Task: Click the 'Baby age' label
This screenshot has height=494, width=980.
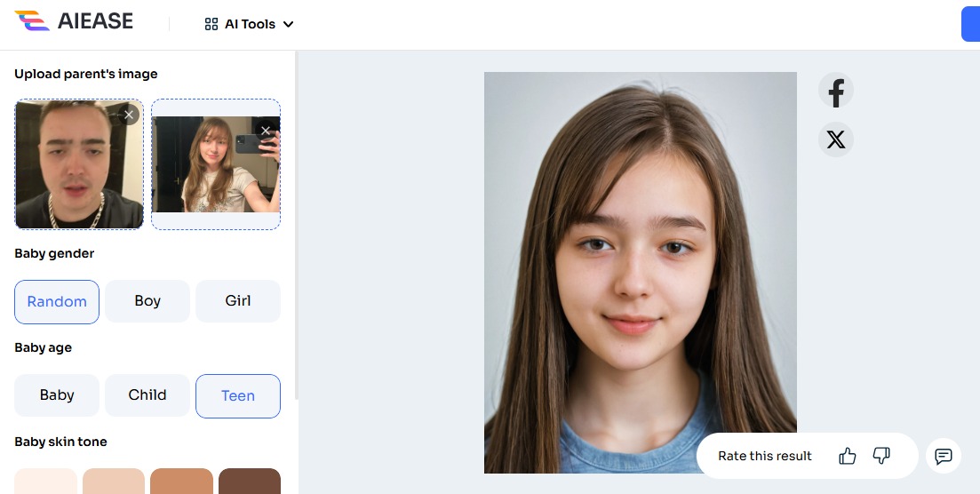Action: point(44,347)
